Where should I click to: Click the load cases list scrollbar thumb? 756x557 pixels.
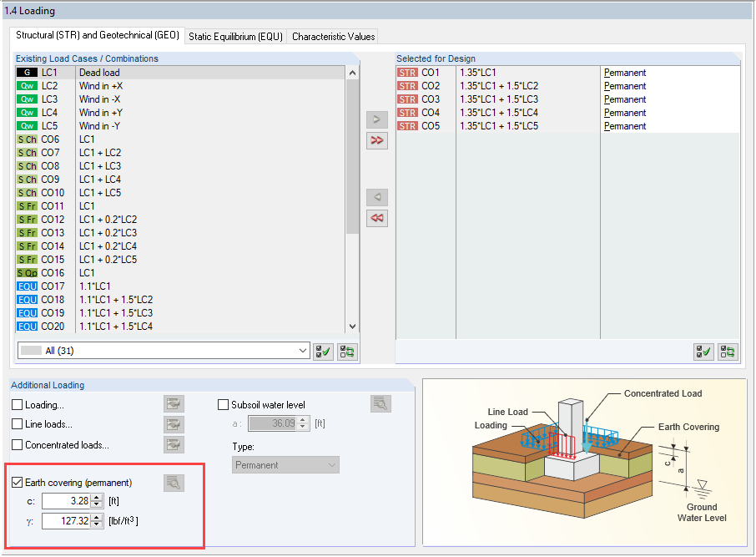coord(352,157)
